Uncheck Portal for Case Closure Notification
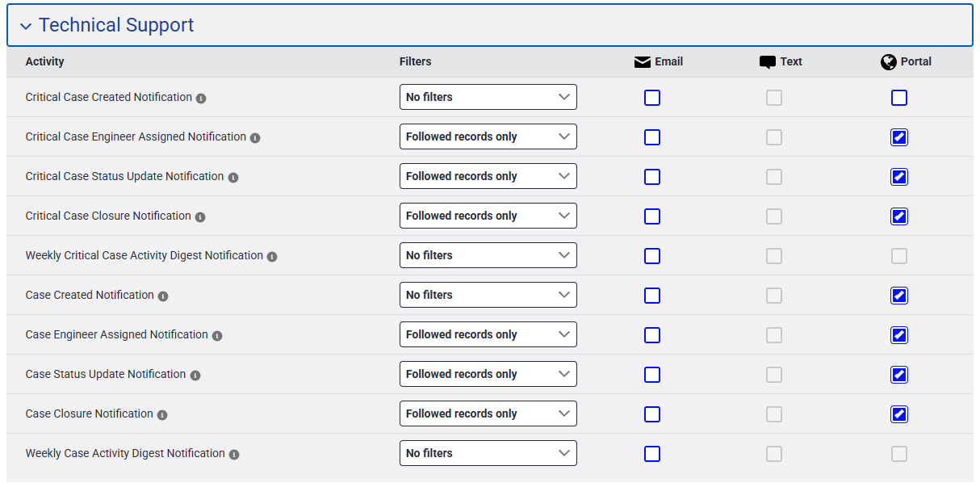The width and height of the screenshot is (980, 487). pyautogui.click(x=899, y=414)
